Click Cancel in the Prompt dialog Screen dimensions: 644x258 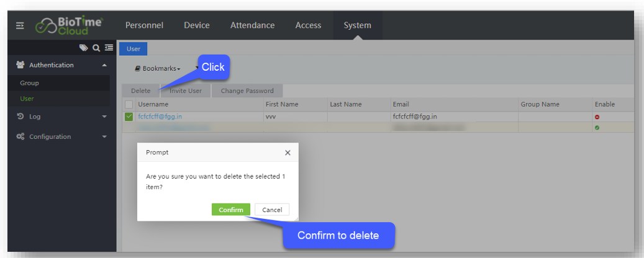pyautogui.click(x=272, y=210)
